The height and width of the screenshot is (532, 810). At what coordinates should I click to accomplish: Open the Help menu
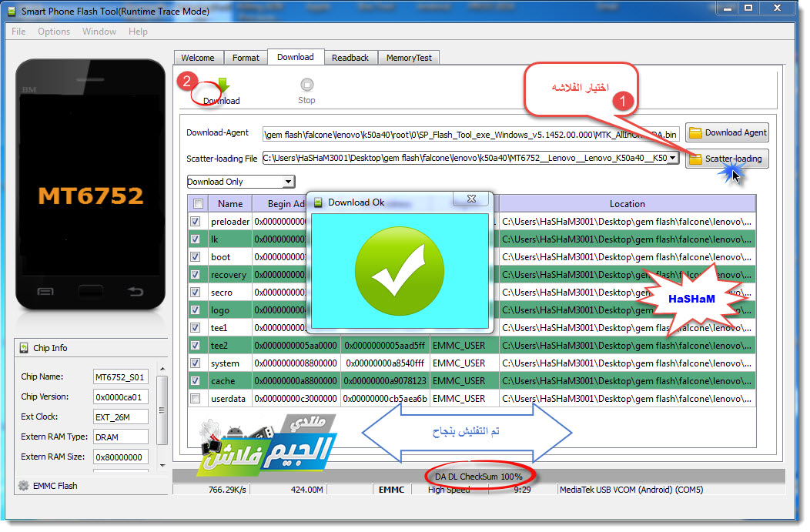[x=138, y=32]
